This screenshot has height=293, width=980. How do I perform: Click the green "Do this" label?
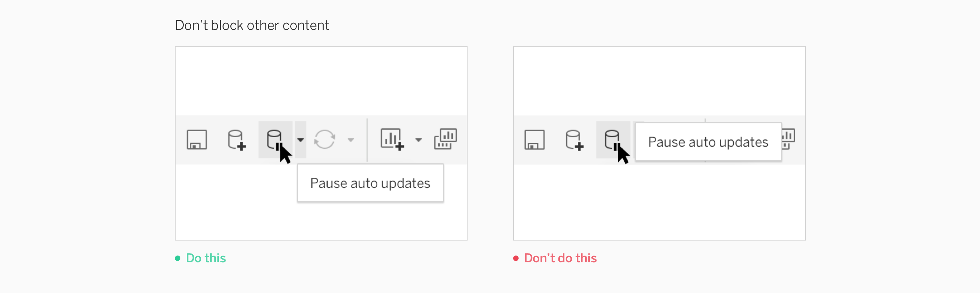pyautogui.click(x=206, y=258)
